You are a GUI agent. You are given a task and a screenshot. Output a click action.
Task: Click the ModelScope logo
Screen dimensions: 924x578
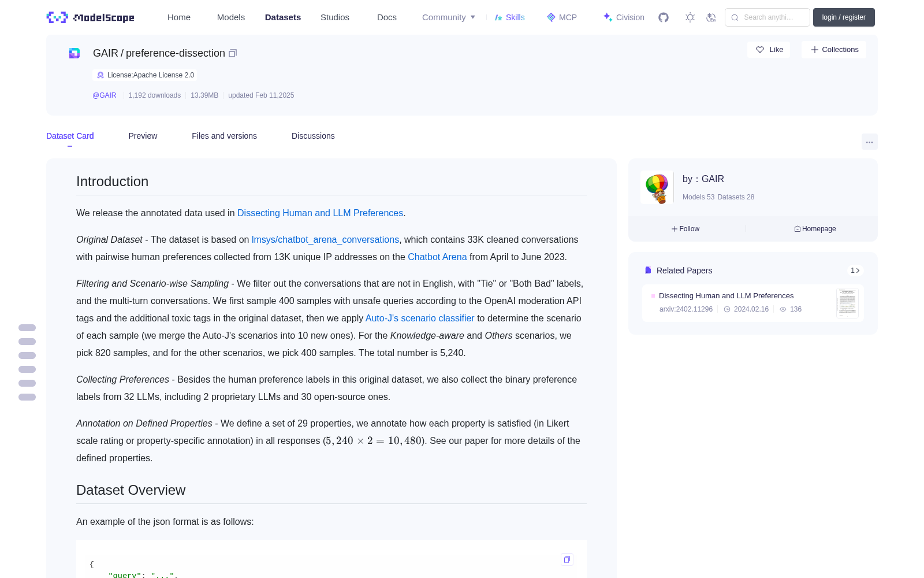pos(91,17)
